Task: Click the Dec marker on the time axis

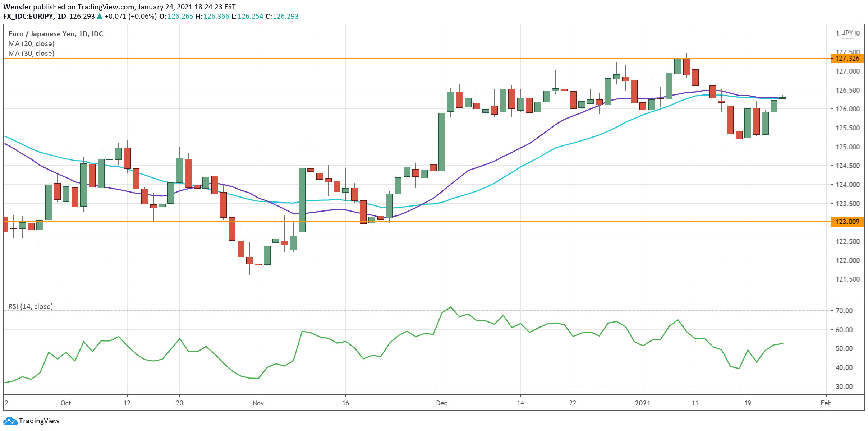Action: tap(441, 403)
